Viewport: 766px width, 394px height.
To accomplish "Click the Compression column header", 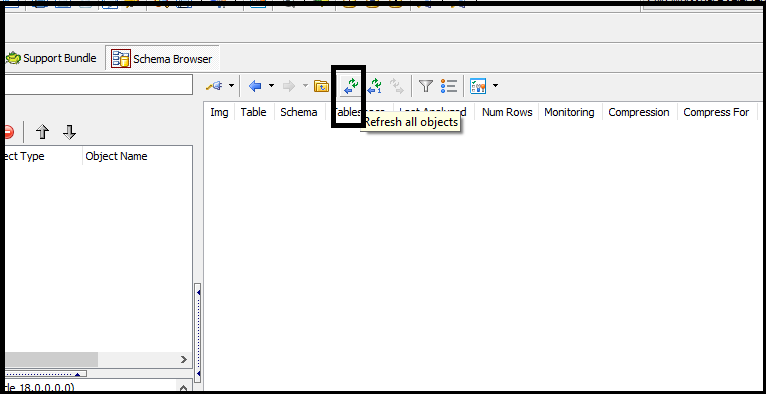I will (x=639, y=112).
